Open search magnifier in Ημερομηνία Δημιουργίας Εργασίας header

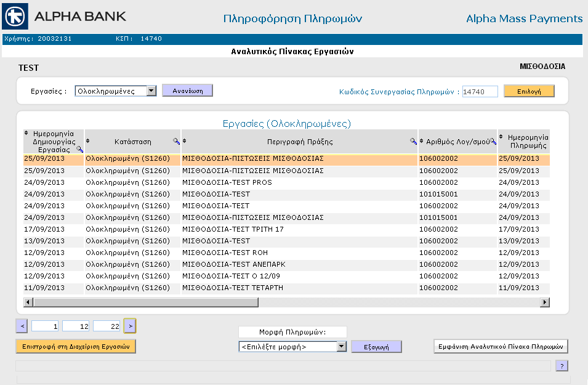pyautogui.click(x=79, y=149)
